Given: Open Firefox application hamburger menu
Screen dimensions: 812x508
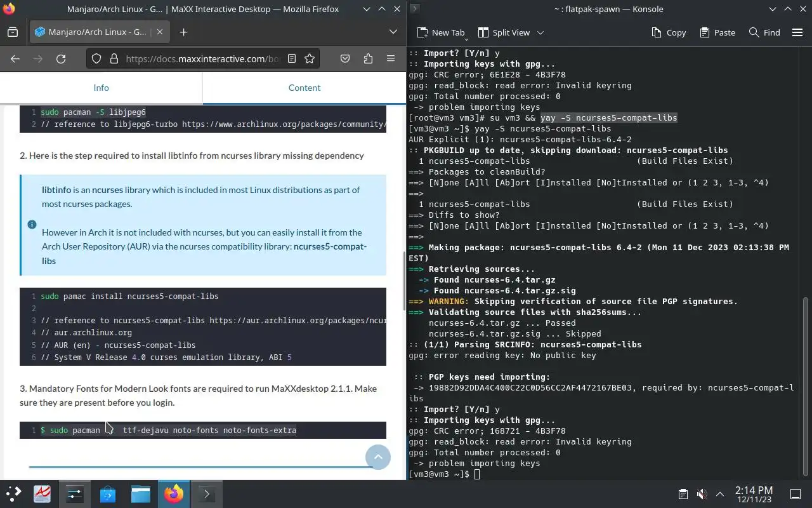Looking at the screenshot, I should coord(391,58).
